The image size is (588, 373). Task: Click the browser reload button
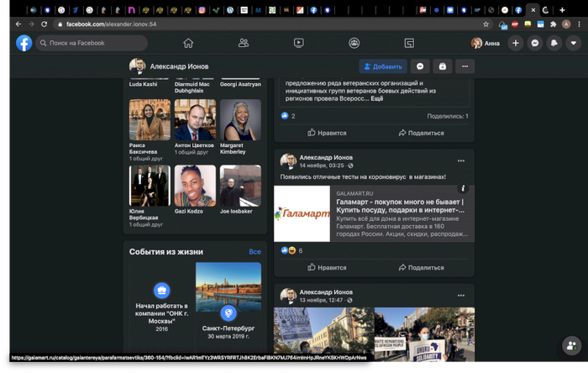(45, 24)
